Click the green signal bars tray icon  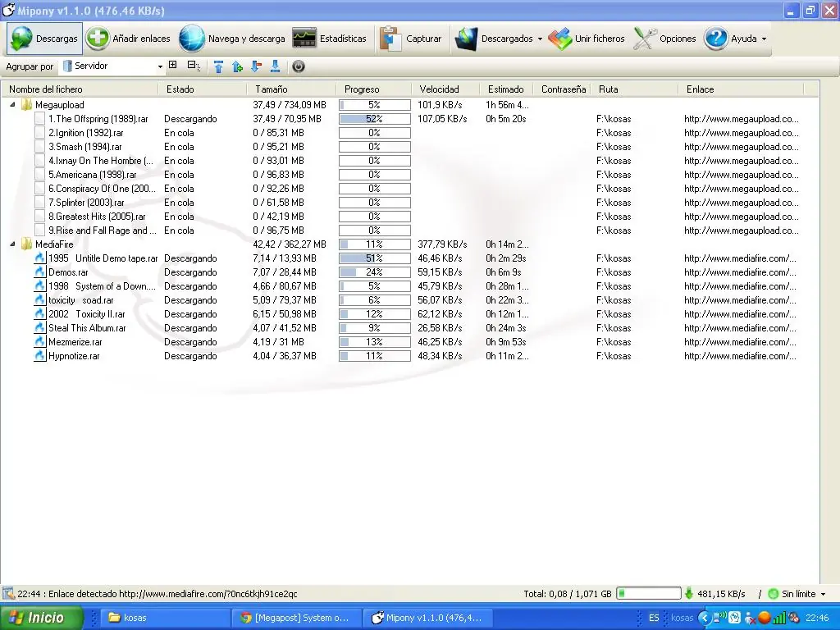pos(779,618)
